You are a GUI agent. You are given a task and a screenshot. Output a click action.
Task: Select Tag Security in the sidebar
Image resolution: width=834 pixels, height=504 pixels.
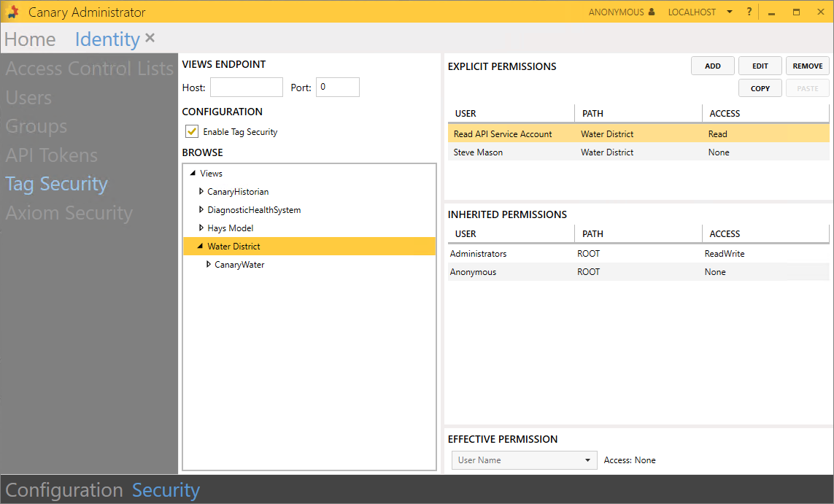56,184
